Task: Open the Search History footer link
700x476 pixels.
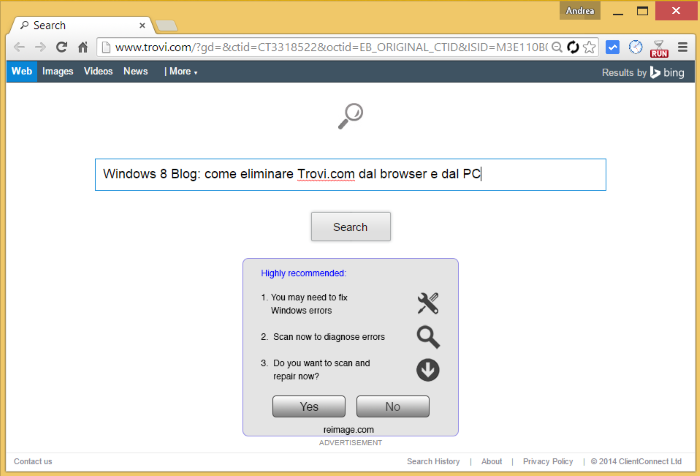Action: pos(433,461)
